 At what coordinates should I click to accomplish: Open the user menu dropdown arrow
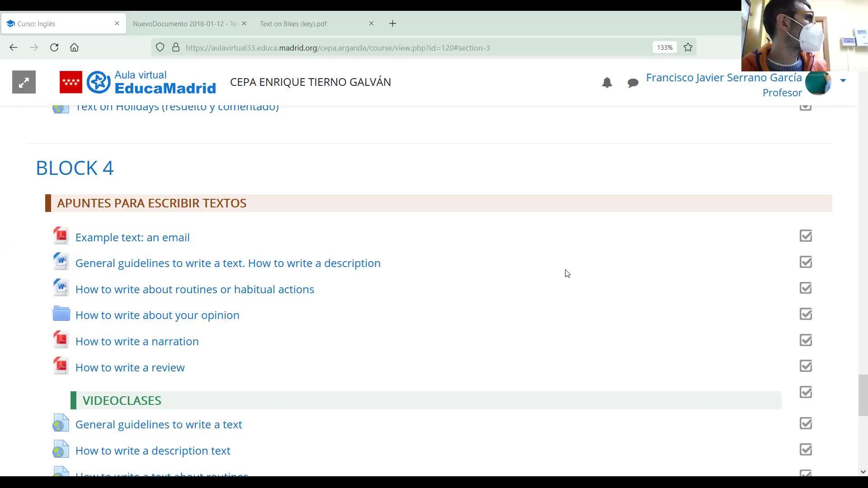(843, 81)
